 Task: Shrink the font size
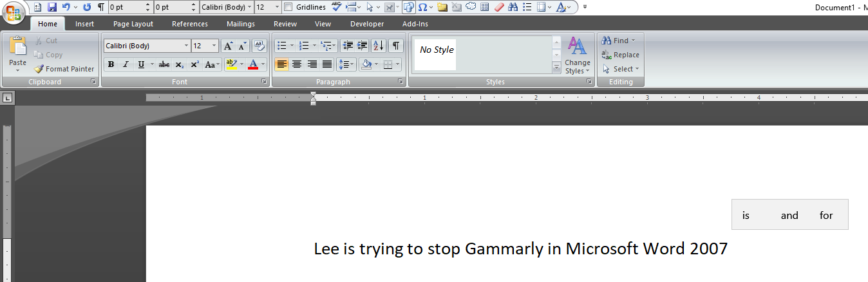242,46
